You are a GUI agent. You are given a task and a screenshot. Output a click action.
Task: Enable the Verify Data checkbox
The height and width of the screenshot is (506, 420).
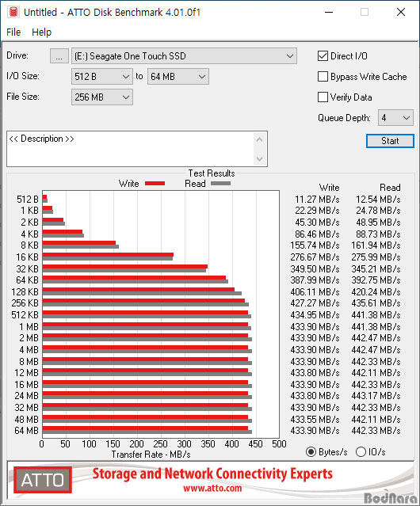(323, 97)
